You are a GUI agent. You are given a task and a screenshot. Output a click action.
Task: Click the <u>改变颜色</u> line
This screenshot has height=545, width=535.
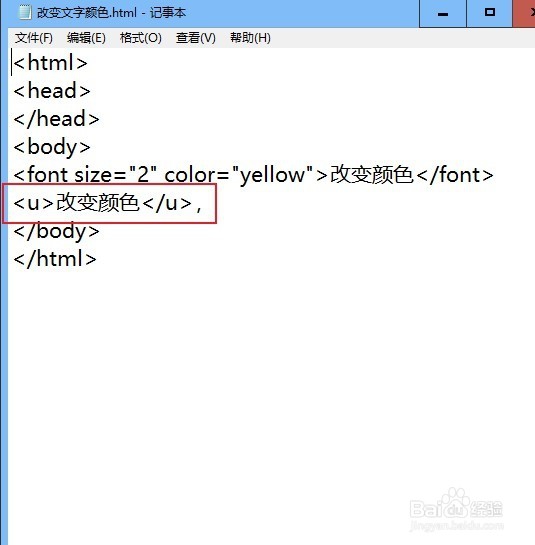pos(107,203)
